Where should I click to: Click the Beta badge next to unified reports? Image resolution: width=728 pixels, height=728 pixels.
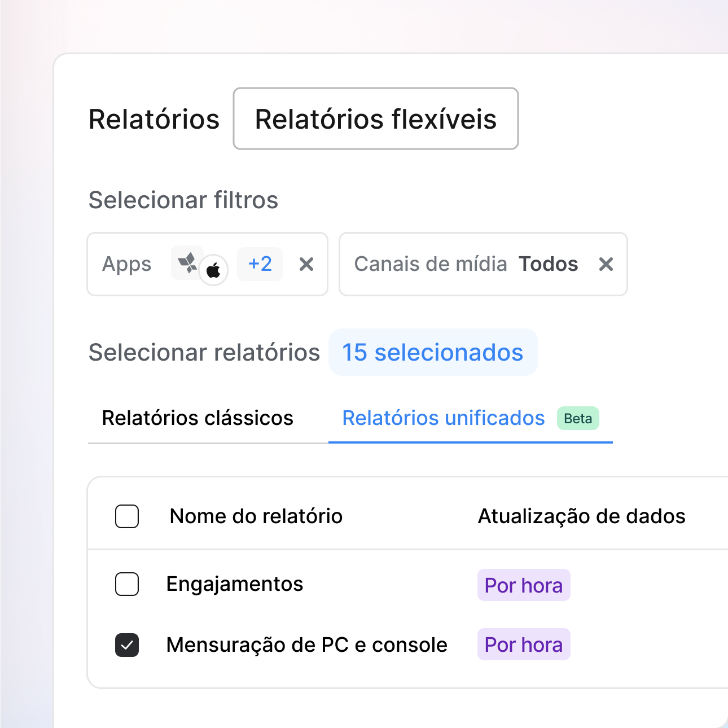click(x=578, y=419)
